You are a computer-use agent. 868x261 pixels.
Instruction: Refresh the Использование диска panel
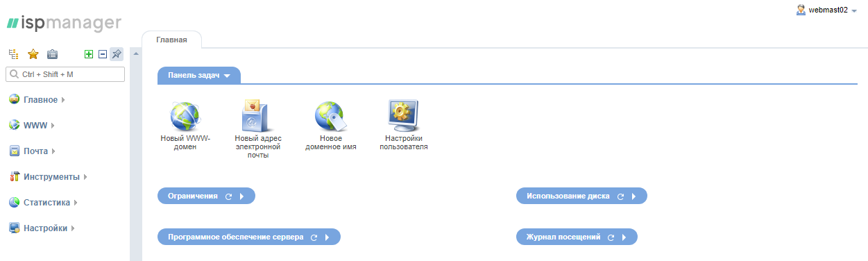pos(620,196)
